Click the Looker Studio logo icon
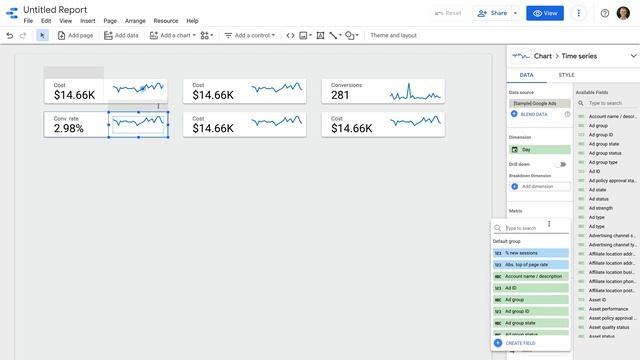This screenshot has height=360, width=640. pos(12,13)
